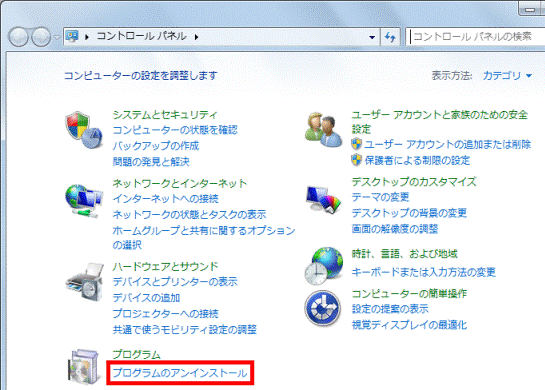This screenshot has width=545, height=390.
Task: Open the Ease of Access icon
Action: coord(323,308)
